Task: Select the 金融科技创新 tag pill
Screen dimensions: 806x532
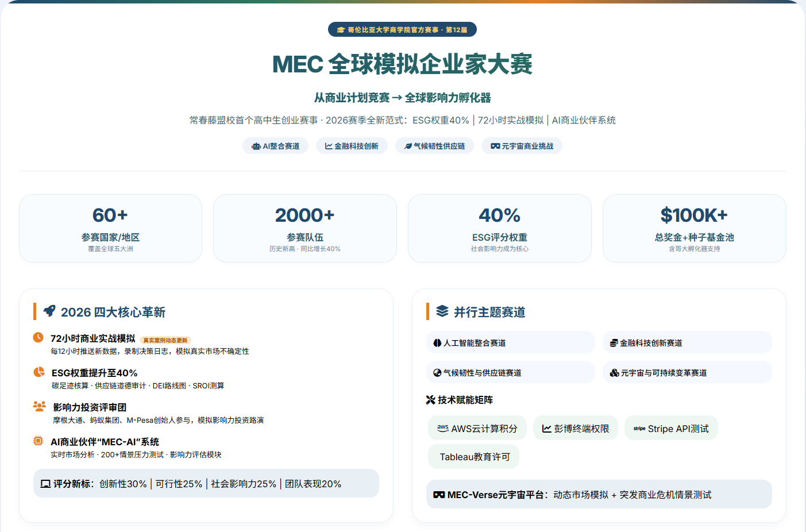Action: [352, 146]
